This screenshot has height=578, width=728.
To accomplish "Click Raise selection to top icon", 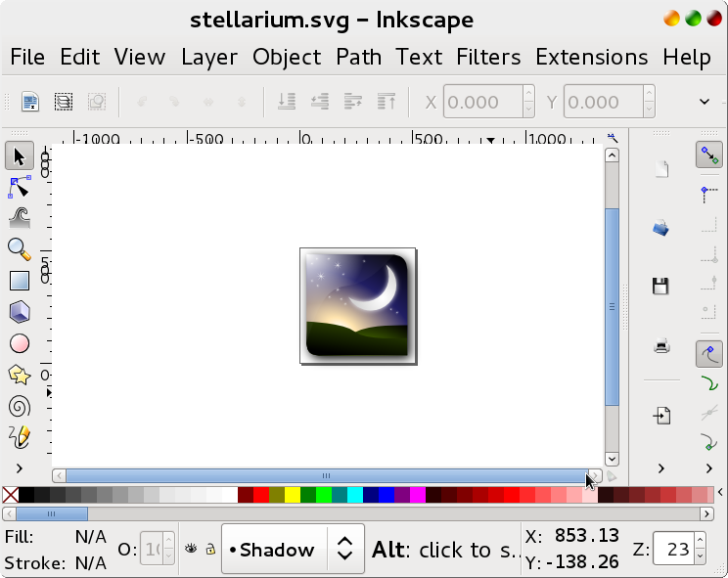I will coord(387,102).
